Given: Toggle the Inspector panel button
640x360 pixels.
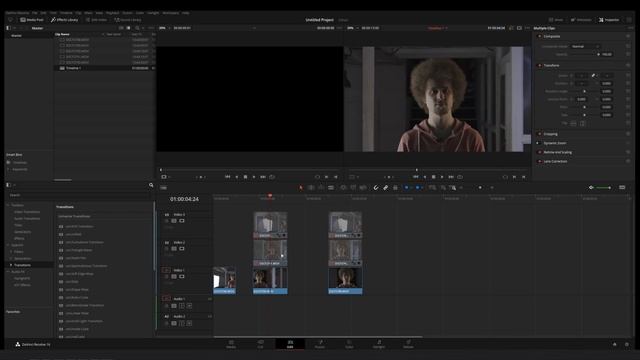Looking at the screenshot, I should (x=609, y=20).
